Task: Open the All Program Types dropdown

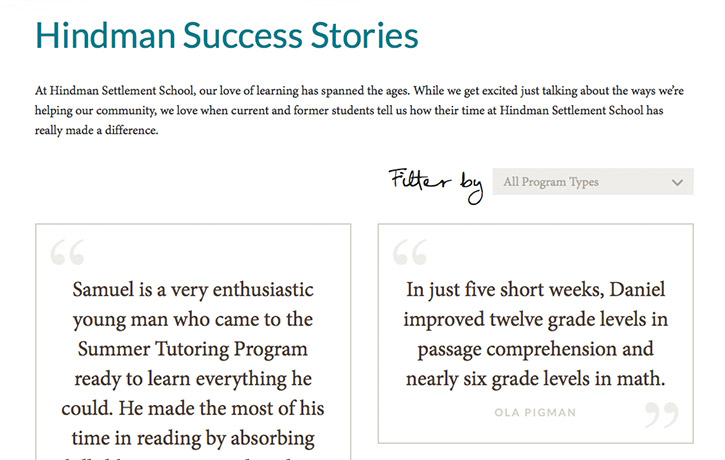Action: click(580, 182)
